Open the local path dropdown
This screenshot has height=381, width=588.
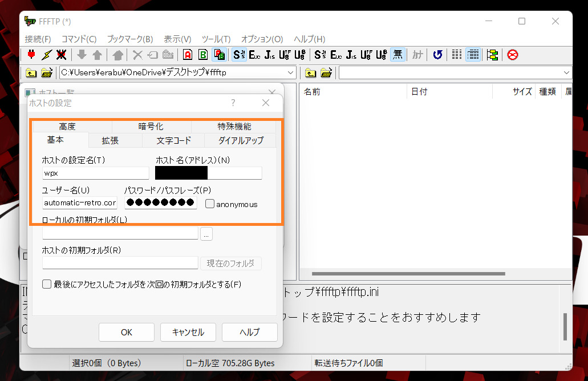(x=291, y=72)
